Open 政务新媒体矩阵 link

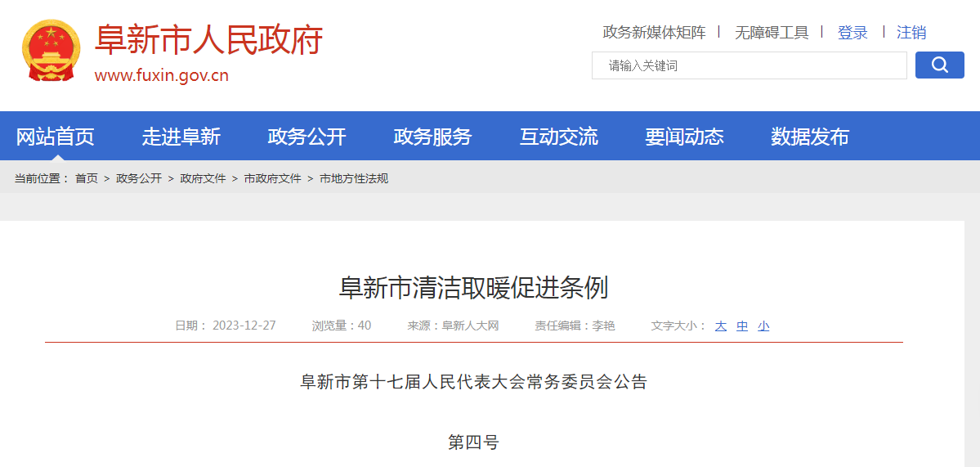point(654,33)
